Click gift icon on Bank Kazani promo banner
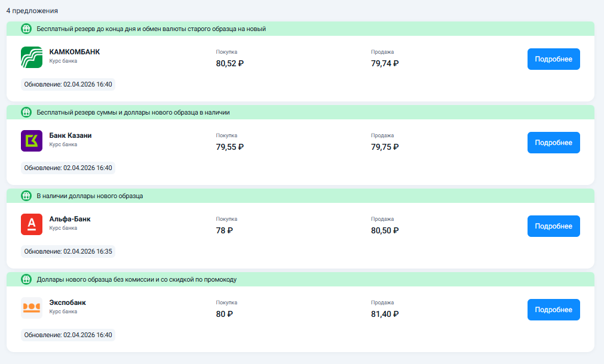604x364 pixels. (26, 112)
